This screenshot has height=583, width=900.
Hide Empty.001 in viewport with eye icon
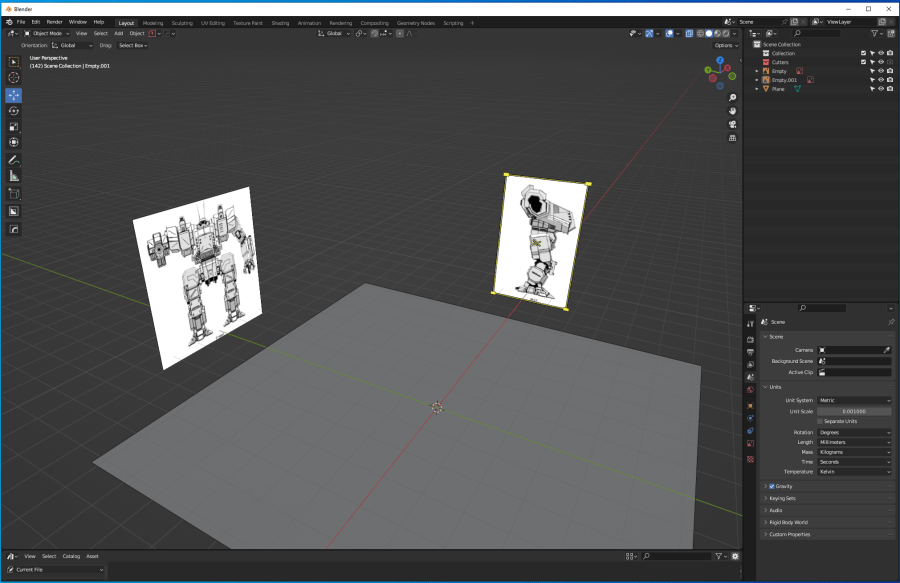881,80
